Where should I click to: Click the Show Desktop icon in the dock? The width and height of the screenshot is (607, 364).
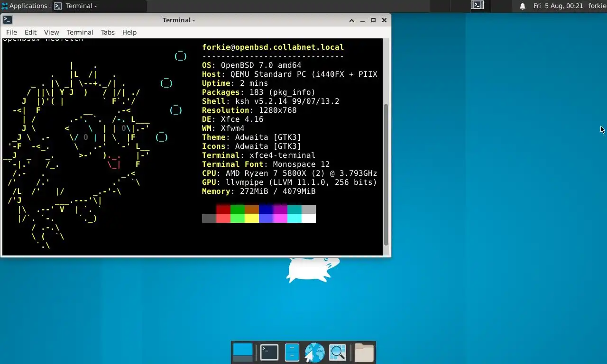(243, 353)
